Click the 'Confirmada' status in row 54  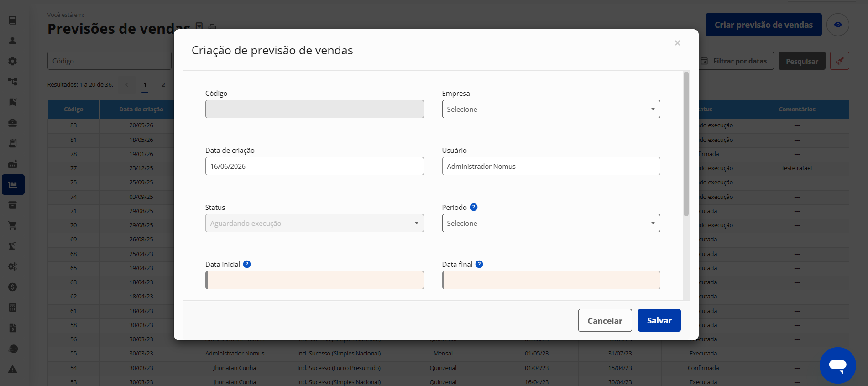703,368
